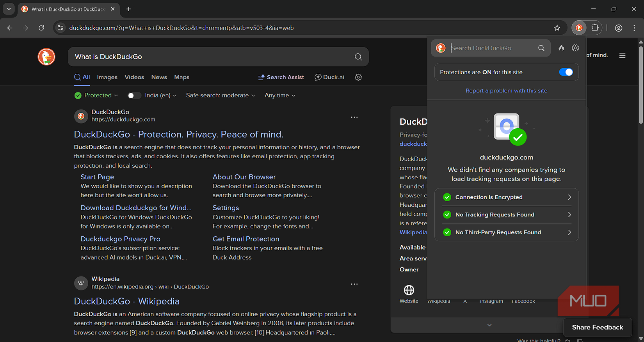
Task: Click the page vertical scrollbar
Action: pyautogui.click(x=640, y=85)
